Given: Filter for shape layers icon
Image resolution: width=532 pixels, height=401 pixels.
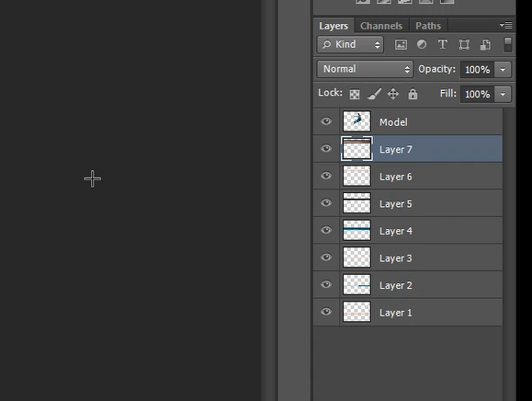Looking at the screenshot, I should click(464, 45).
